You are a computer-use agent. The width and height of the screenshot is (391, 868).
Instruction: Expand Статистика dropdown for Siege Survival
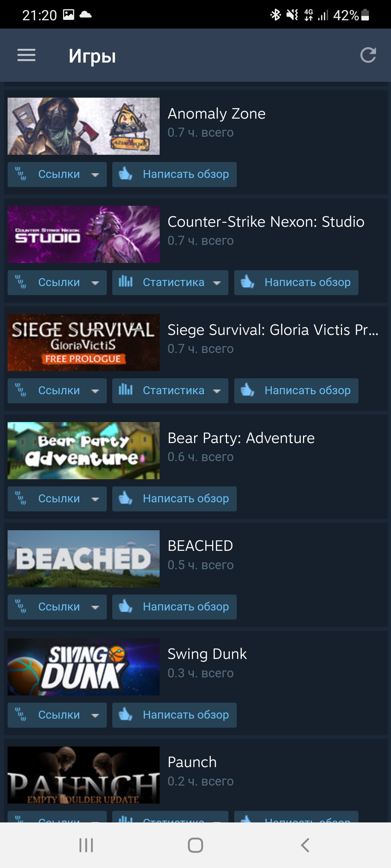(x=170, y=391)
